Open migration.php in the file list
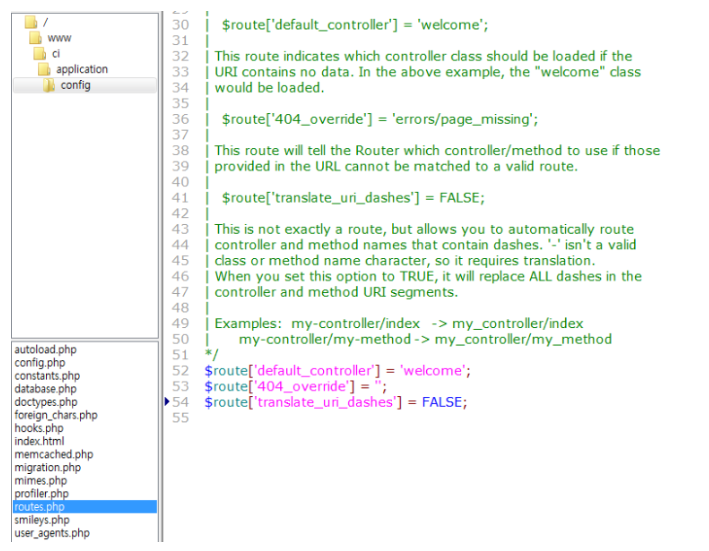The width and height of the screenshot is (709, 551). [47, 467]
